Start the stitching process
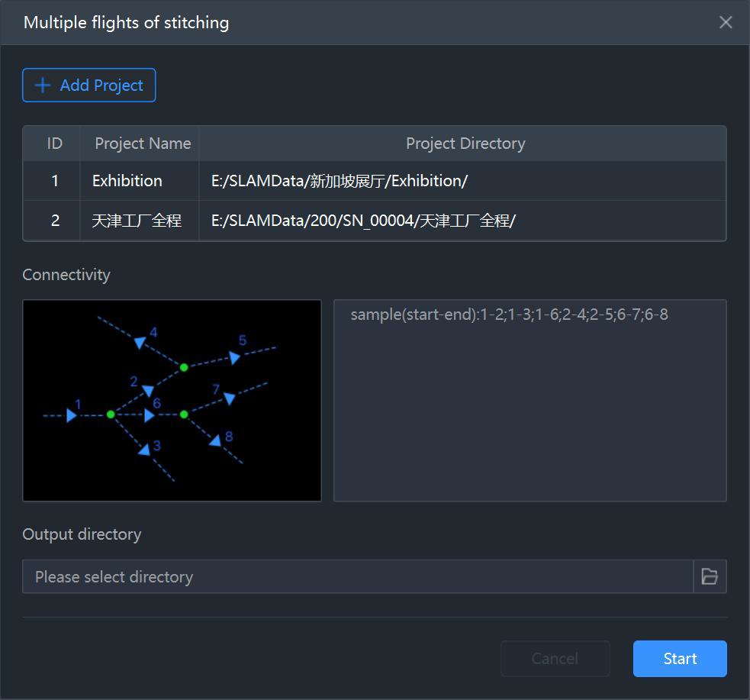This screenshot has width=750, height=700. tap(680, 658)
